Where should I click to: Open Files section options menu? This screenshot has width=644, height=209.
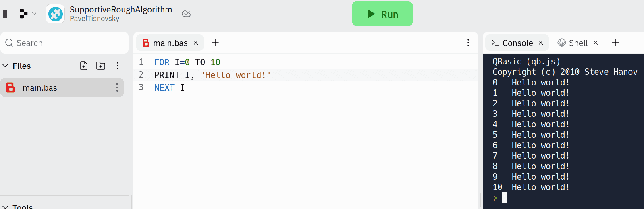[x=118, y=66]
